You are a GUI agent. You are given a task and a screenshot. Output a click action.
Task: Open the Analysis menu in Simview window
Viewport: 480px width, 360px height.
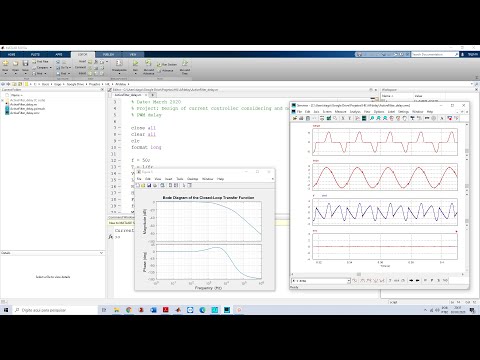(x=355, y=112)
